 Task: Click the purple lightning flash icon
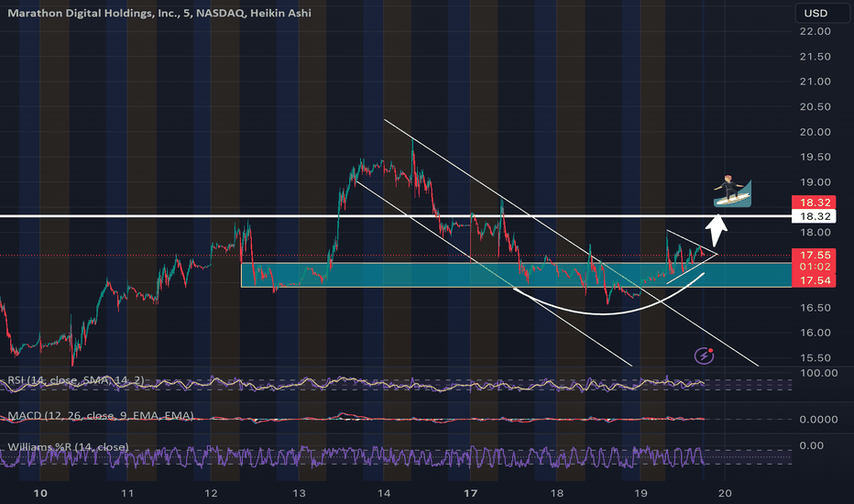click(x=705, y=356)
